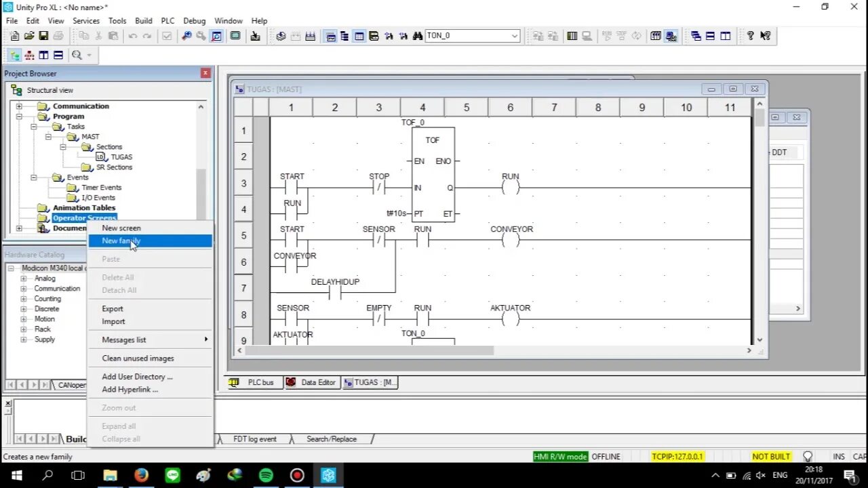Switch to FDT log event output tab
Screen dimensions: 868x488
(254, 439)
